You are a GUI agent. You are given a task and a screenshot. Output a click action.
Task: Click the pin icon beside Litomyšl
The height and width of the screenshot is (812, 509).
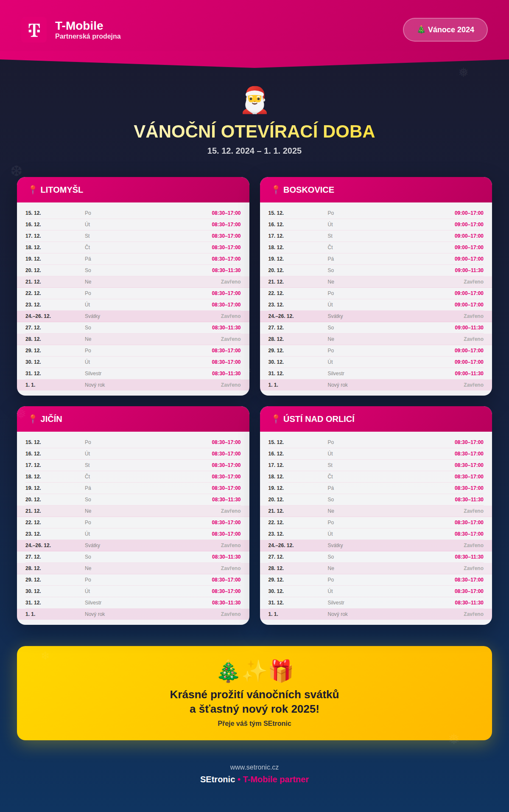pyautogui.click(x=33, y=190)
